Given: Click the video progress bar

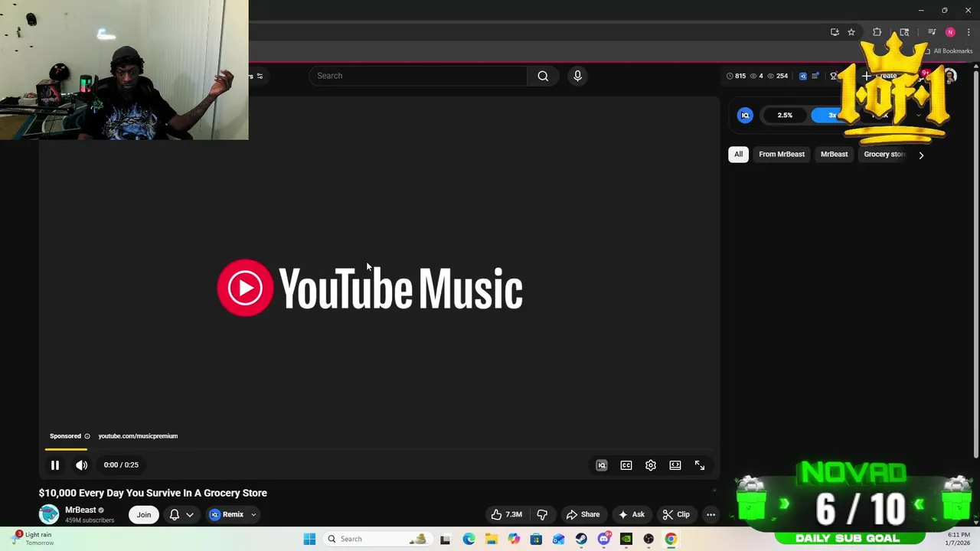Looking at the screenshot, I should [x=381, y=449].
